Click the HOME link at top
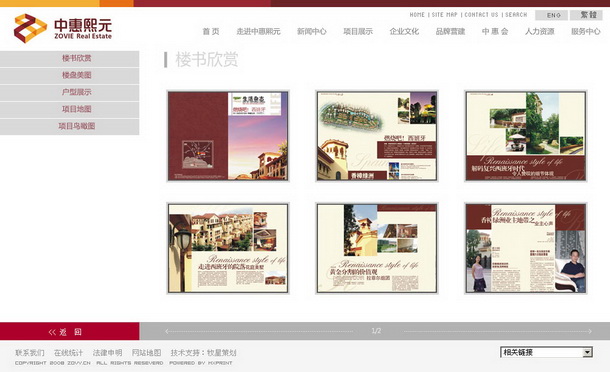The height and width of the screenshot is (372, 610). 417,15
